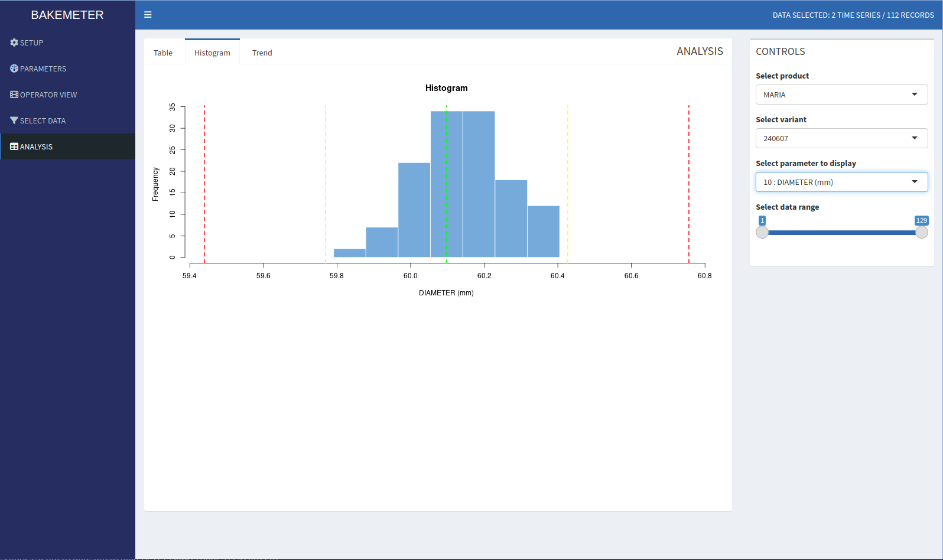Go to OPERATOR VIEW page
The image size is (943, 560).
pos(48,95)
